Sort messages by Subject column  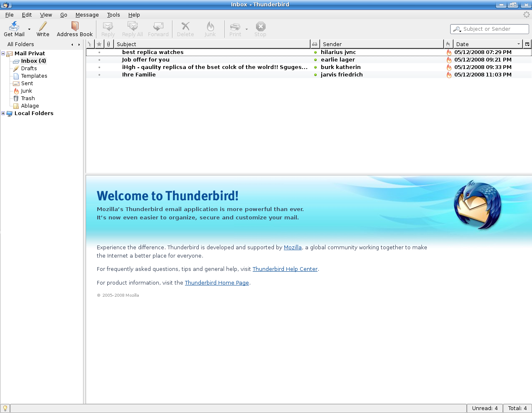(x=212, y=44)
